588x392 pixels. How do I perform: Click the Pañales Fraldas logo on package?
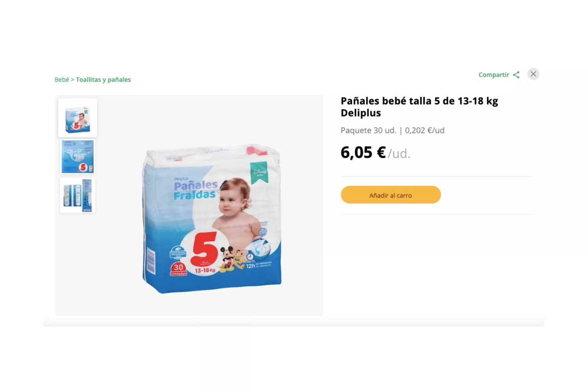coord(195,189)
